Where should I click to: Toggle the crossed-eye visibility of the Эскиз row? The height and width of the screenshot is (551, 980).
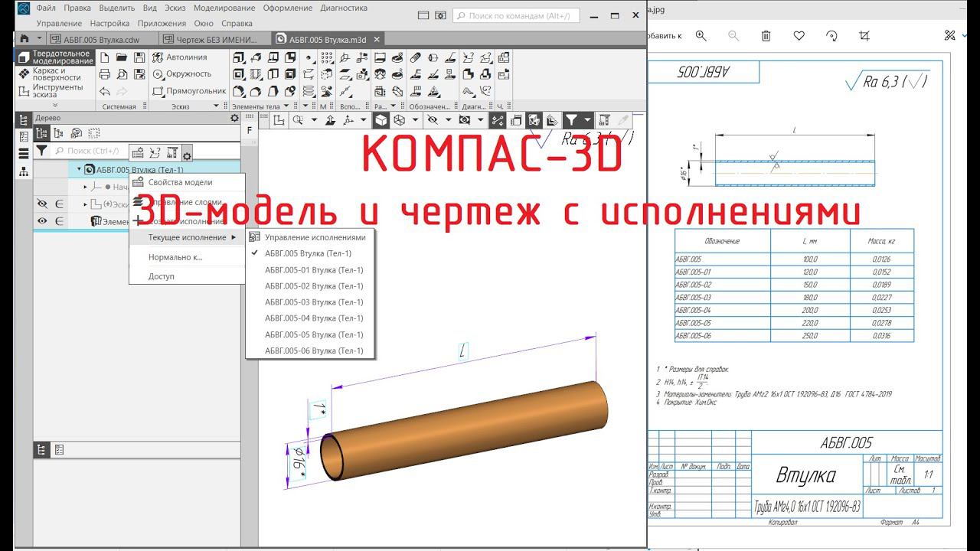pyautogui.click(x=42, y=204)
